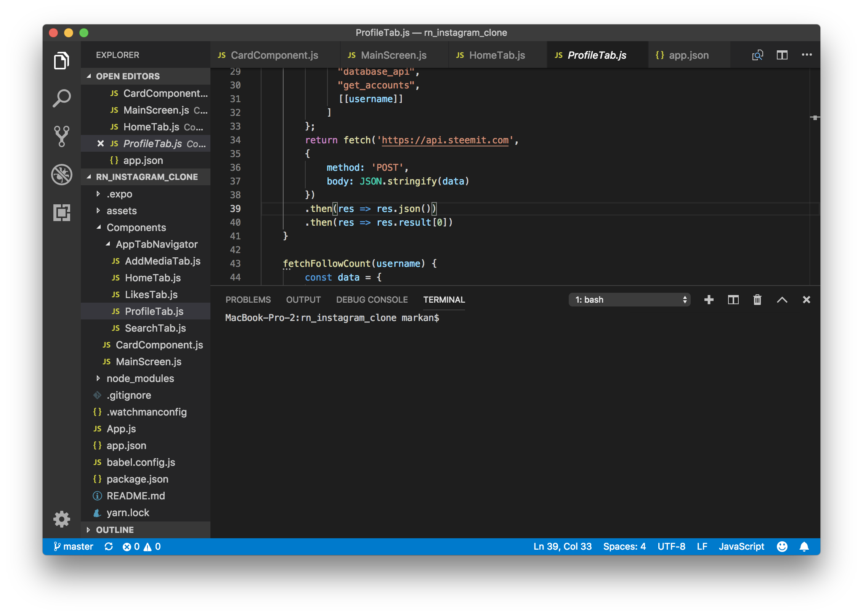
Task: Click the JavaScript language mode indicator
Action: [741, 547]
